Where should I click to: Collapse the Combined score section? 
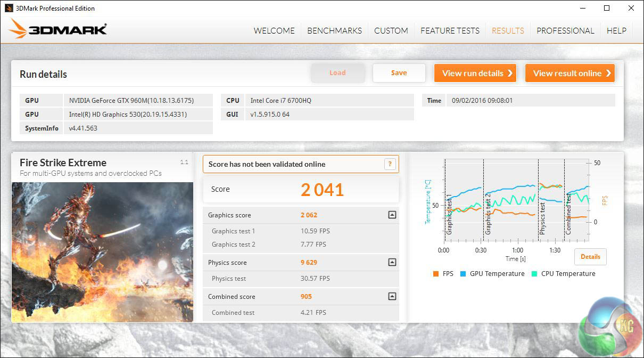392,297
